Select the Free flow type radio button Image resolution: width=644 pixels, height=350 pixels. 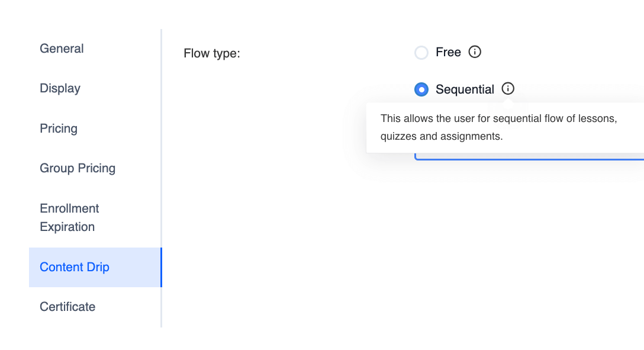(x=421, y=53)
